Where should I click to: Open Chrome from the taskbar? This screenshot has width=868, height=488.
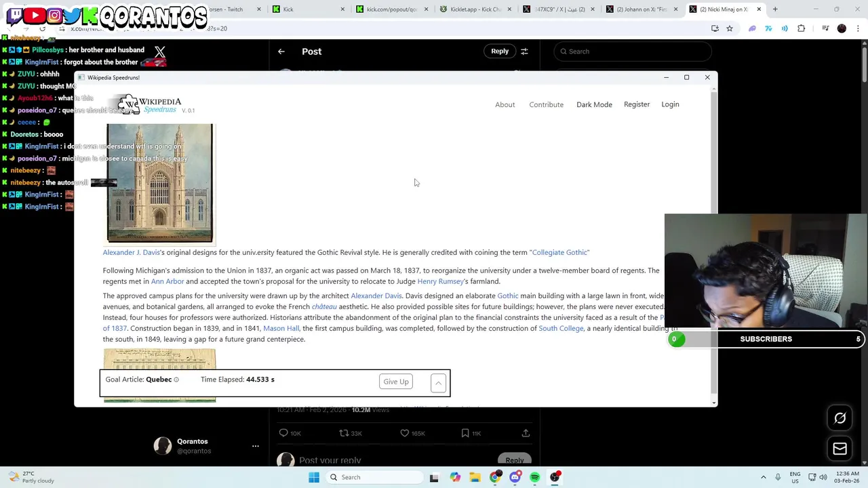pyautogui.click(x=495, y=477)
